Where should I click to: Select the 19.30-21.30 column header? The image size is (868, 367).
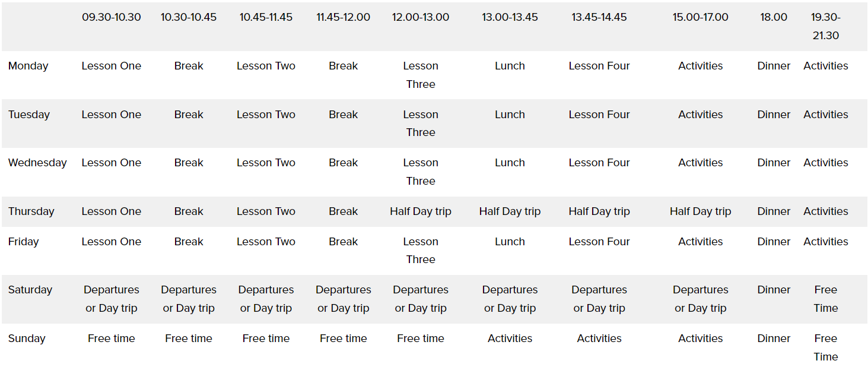825,26
